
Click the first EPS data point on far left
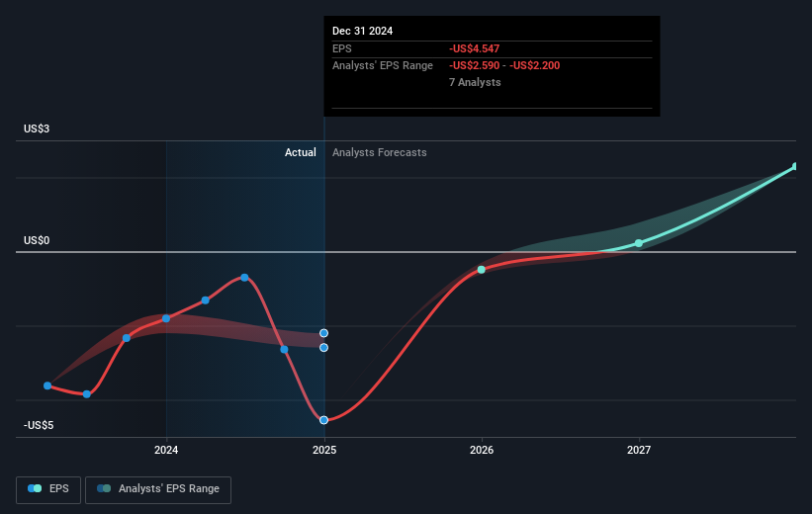tap(47, 385)
